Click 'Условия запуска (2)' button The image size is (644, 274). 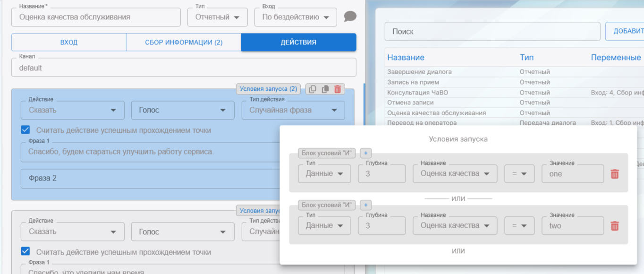click(x=268, y=89)
